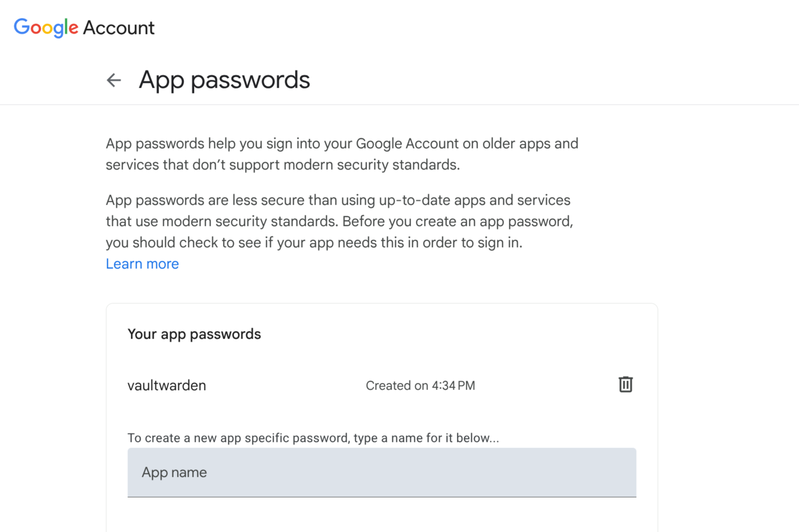Click the yellow o in Google logo
This screenshot has height=532, width=799.
point(47,28)
